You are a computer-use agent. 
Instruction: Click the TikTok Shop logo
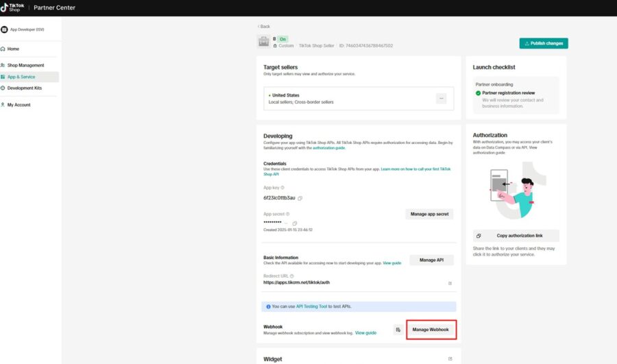(12, 8)
